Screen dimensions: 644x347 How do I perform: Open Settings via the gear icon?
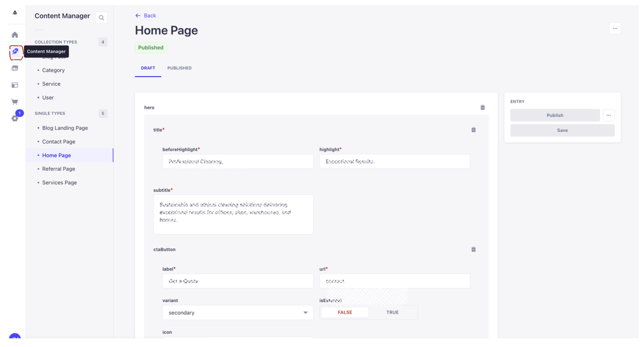[15, 118]
